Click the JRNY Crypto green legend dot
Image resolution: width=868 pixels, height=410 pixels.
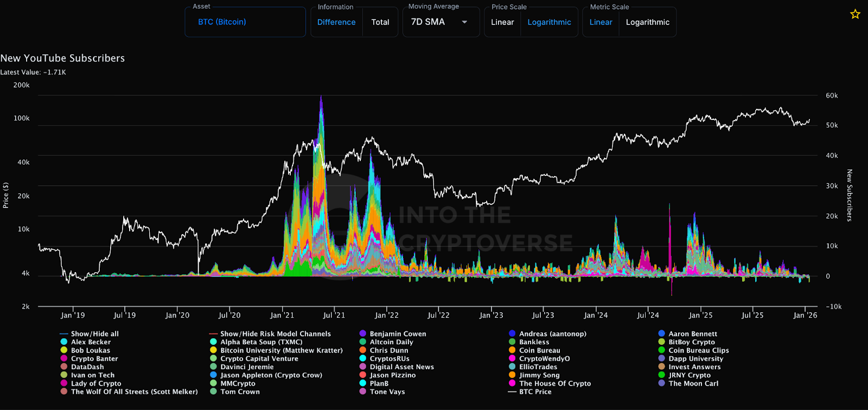pos(661,375)
